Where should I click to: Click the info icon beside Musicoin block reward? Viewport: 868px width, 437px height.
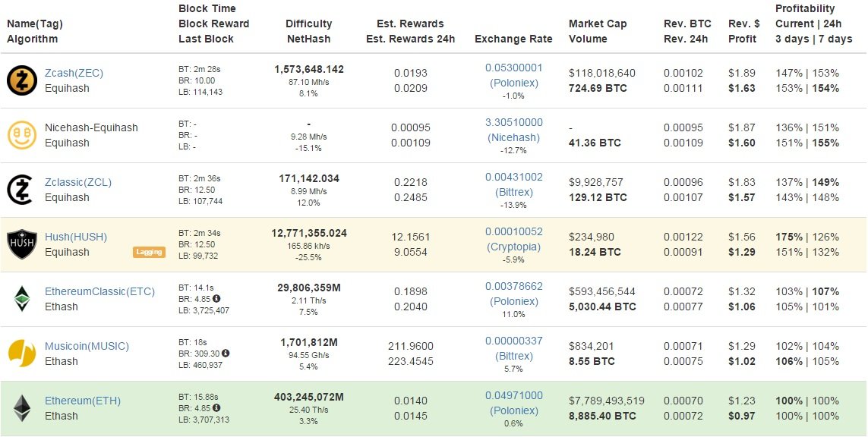coord(226,353)
